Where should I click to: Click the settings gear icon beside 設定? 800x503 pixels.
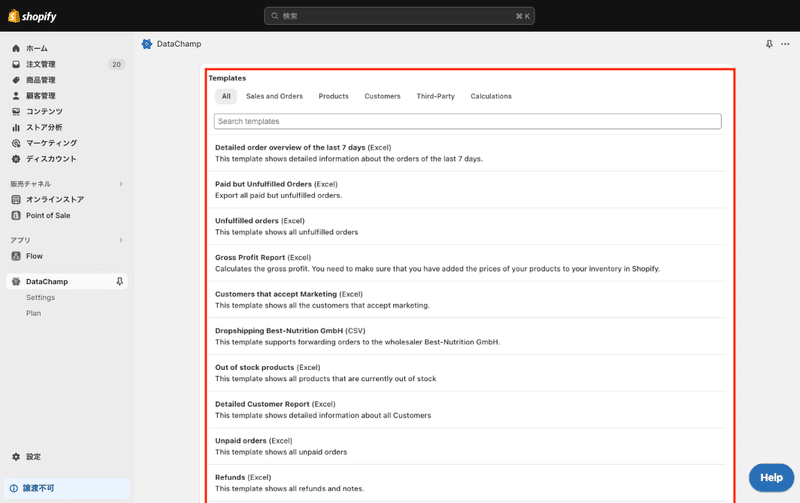click(16, 457)
